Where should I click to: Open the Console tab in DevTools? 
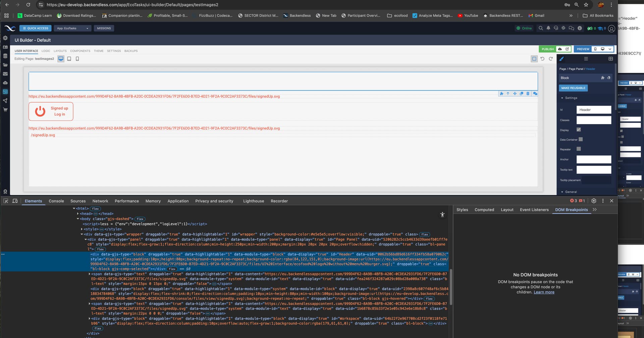56,201
